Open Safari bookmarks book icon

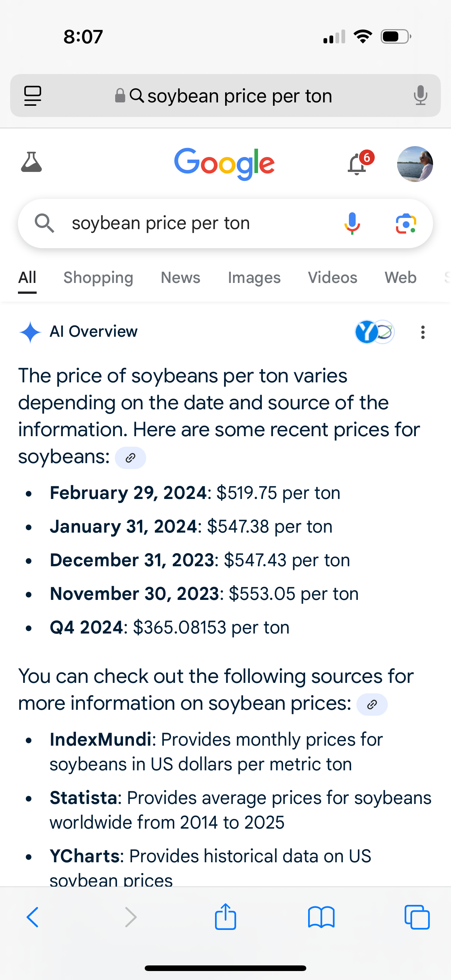click(x=321, y=917)
